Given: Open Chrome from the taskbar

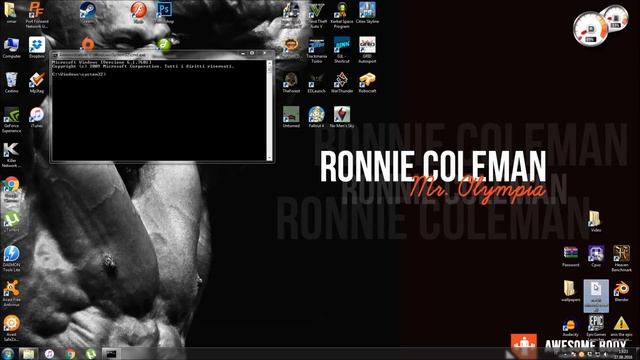Looking at the screenshot, I should click(x=70, y=353).
